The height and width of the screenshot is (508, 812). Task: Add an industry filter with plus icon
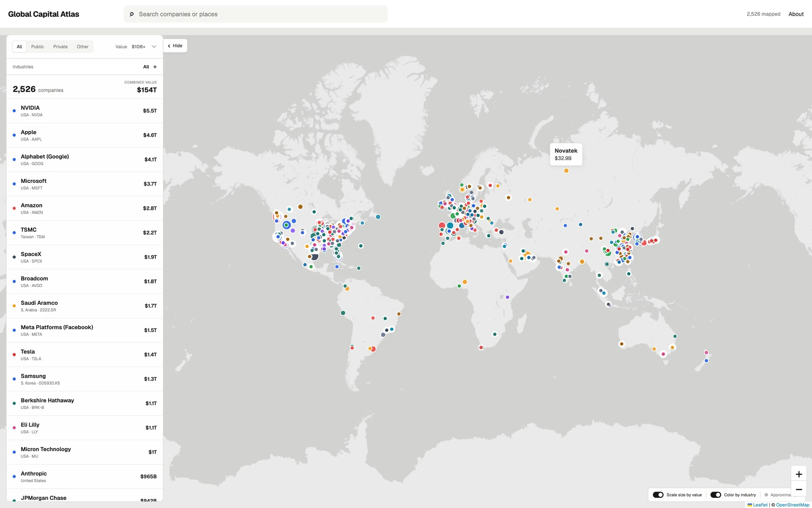point(155,67)
